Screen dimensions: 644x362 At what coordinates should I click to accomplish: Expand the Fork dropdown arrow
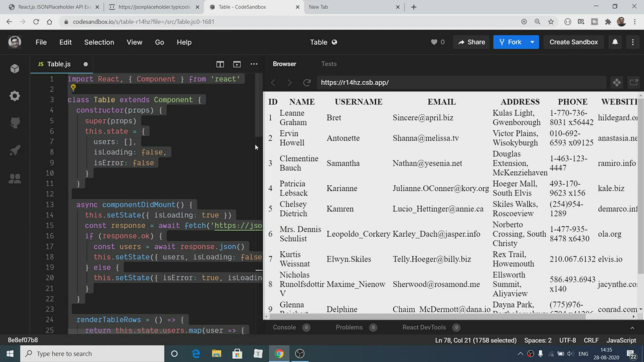point(532,42)
